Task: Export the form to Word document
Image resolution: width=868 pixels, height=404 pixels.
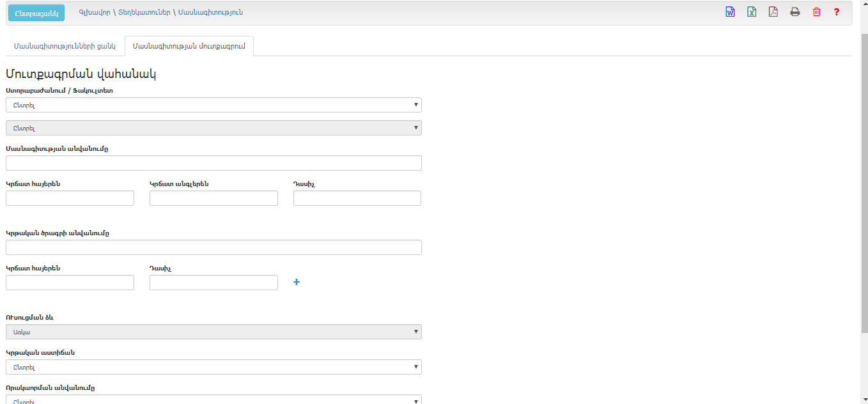Action: coord(730,12)
